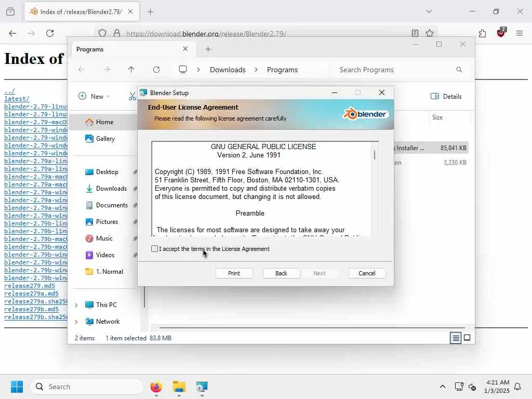Switch Explorer to details list view

pyautogui.click(x=456, y=338)
